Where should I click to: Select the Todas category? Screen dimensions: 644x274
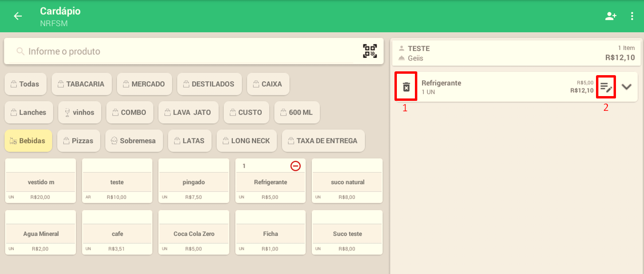(x=26, y=84)
